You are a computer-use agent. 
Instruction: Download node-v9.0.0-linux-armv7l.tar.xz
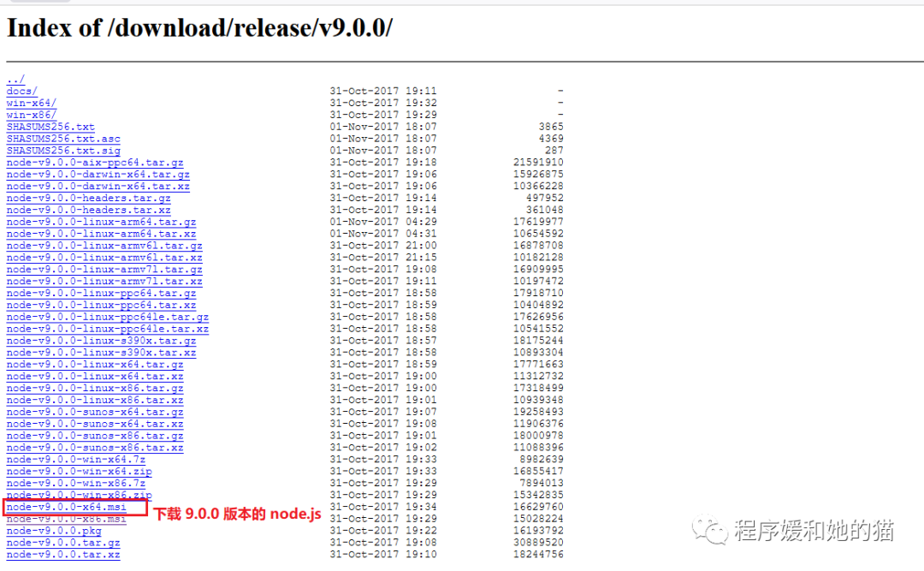click(104, 281)
